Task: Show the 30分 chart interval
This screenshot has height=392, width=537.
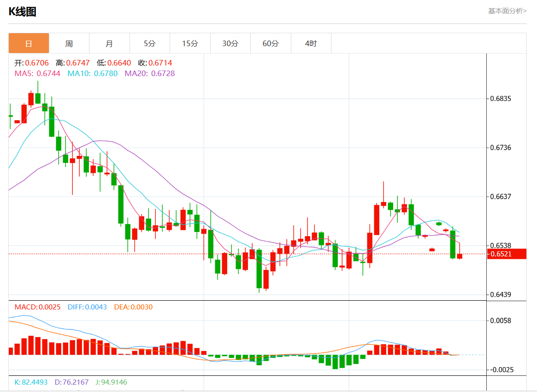Action: click(x=230, y=43)
